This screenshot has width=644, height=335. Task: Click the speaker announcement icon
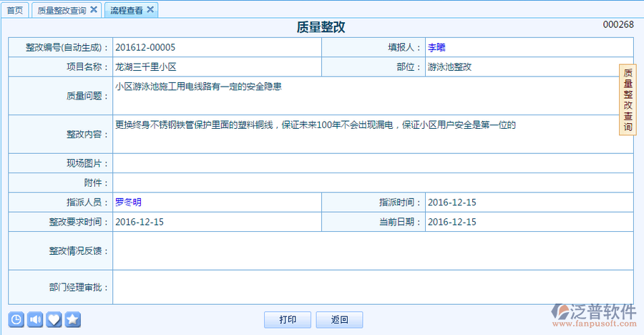(x=35, y=319)
